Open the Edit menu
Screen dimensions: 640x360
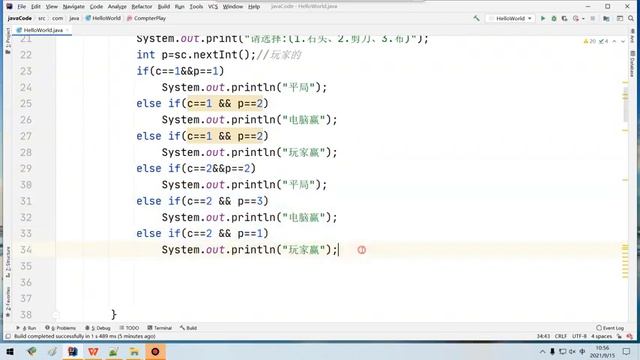click(x=36, y=7)
